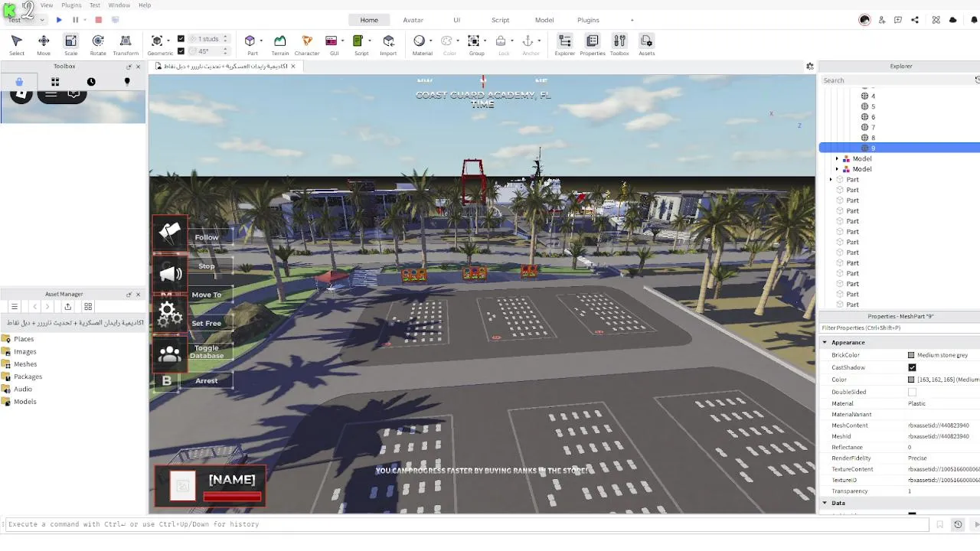Click the Explorer Search field
Image resolution: width=980 pixels, height=551 pixels.
[x=897, y=80]
